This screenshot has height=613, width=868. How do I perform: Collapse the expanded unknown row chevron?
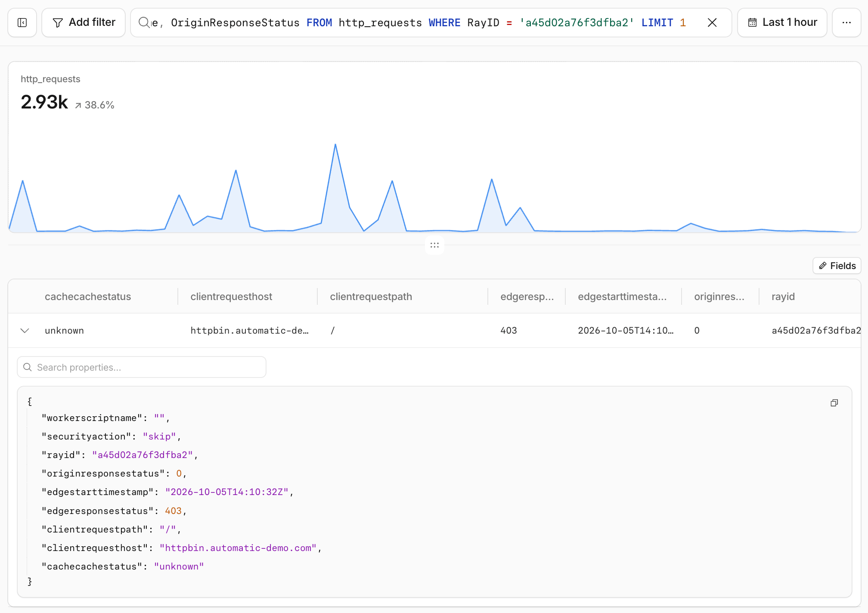[x=25, y=331]
